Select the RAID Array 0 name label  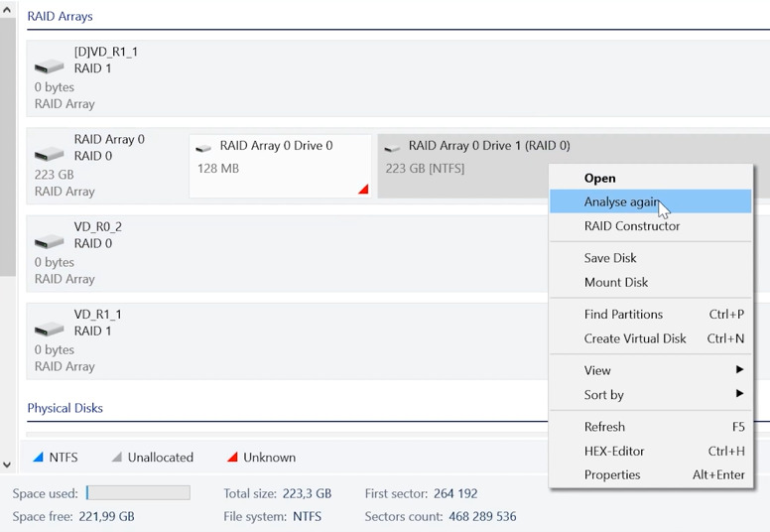click(x=109, y=139)
